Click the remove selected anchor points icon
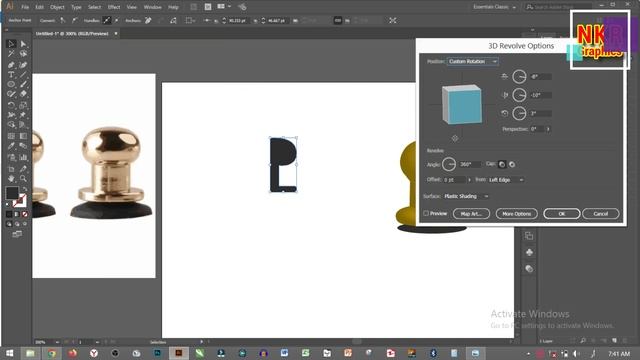Viewport: 640px width, 360px height. 148,20
